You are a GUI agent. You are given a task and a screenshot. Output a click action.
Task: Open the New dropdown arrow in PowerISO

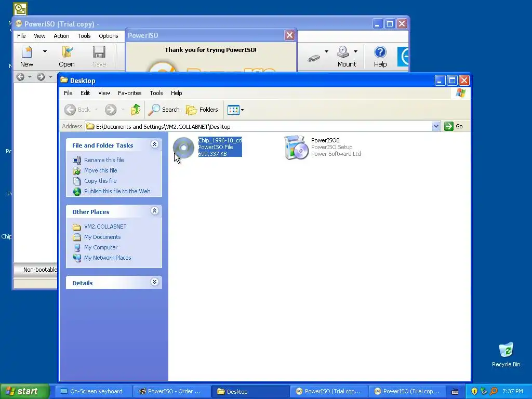coord(45,51)
